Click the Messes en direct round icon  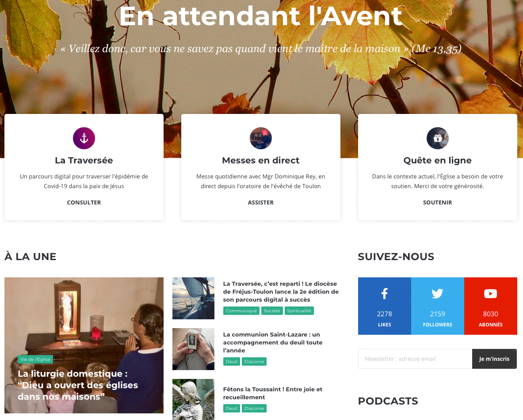pyautogui.click(x=260, y=138)
